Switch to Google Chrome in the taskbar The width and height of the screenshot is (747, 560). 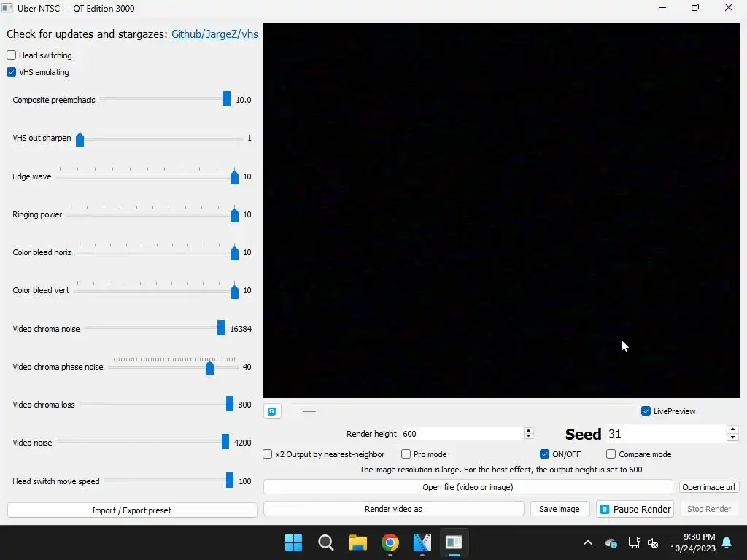point(390,542)
